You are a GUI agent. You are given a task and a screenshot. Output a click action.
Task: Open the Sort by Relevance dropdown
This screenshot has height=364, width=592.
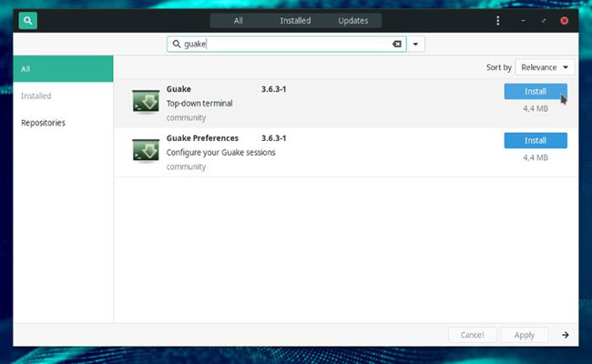pos(545,67)
